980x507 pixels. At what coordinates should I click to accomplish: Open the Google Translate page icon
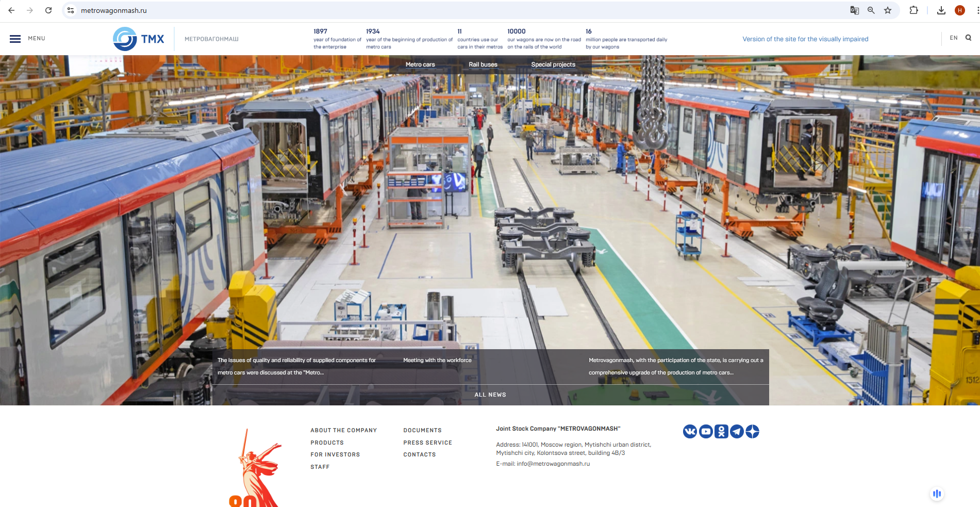click(855, 10)
